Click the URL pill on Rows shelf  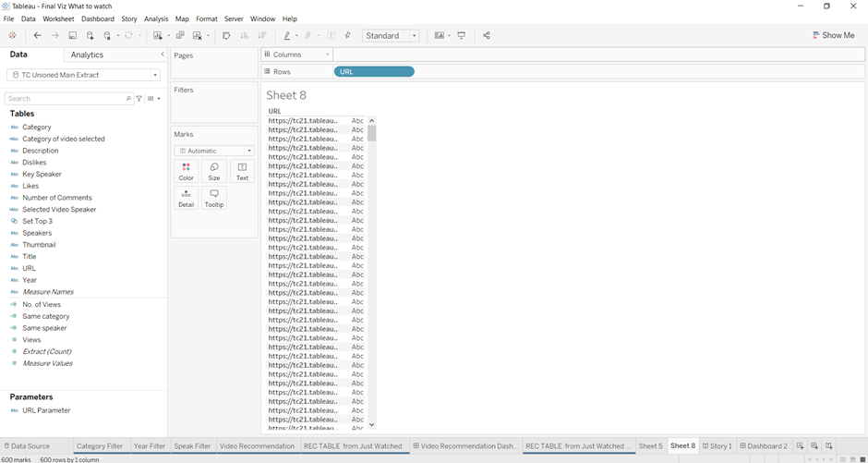[x=374, y=71]
